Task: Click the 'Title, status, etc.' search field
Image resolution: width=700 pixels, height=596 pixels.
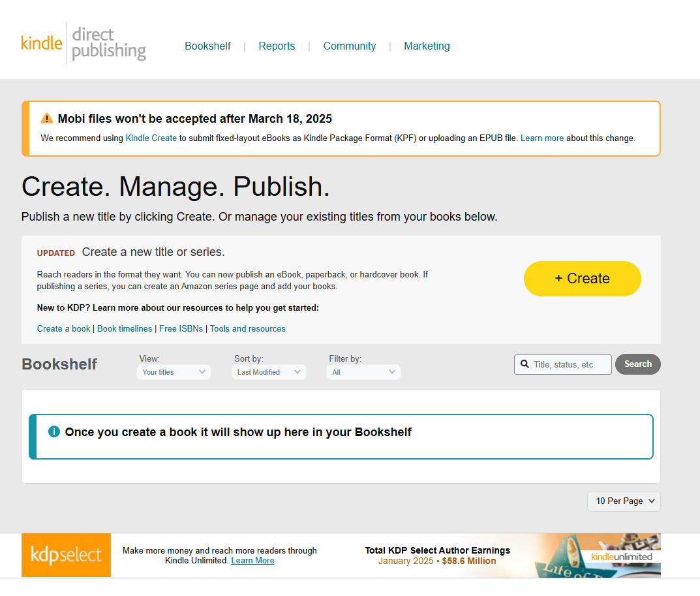Action: pyautogui.click(x=563, y=364)
